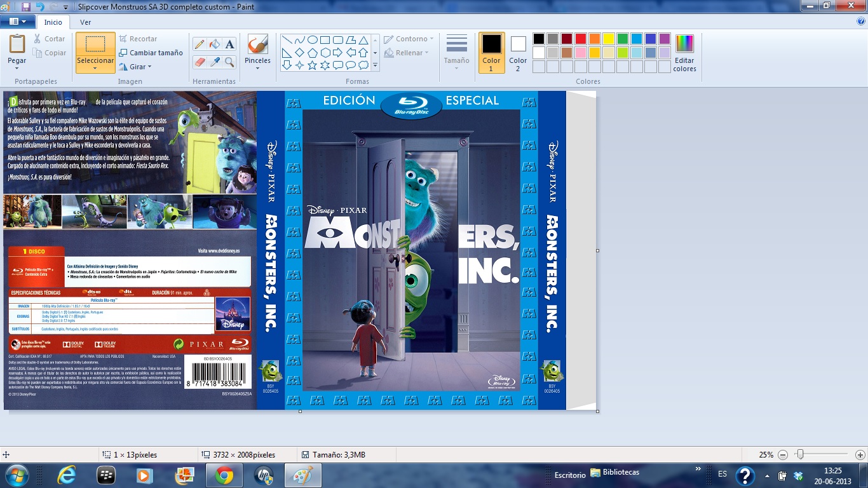This screenshot has height=488, width=868.
Task: Pick the purple color swatch
Action: pyautogui.click(x=665, y=39)
